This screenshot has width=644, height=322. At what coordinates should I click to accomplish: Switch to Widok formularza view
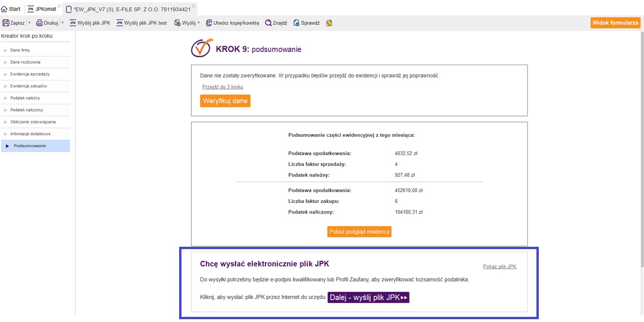(x=615, y=23)
